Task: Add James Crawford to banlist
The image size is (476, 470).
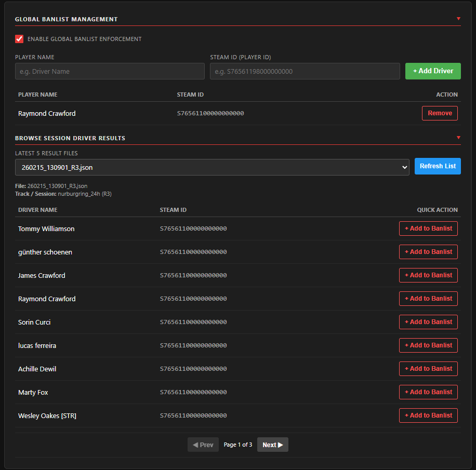Action: click(428, 275)
